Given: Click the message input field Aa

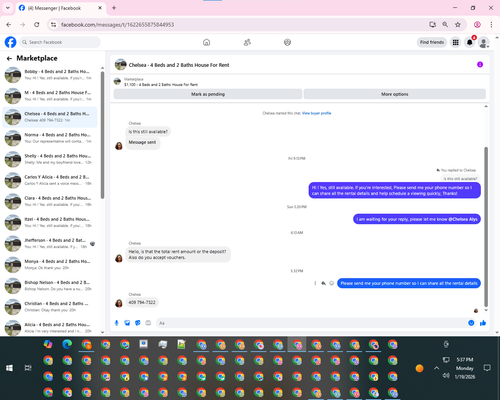Looking at the screenshot, I should coord(312,323).
